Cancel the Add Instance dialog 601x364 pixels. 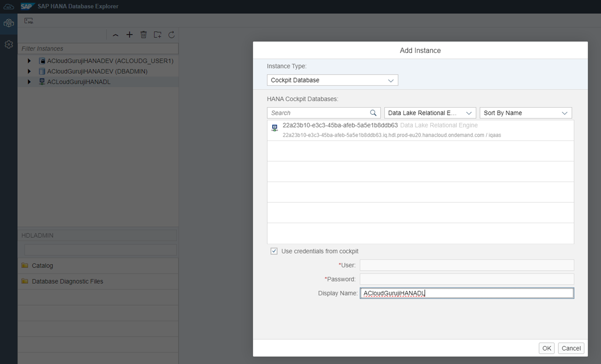pyautogui.click(x=571, y=348)
